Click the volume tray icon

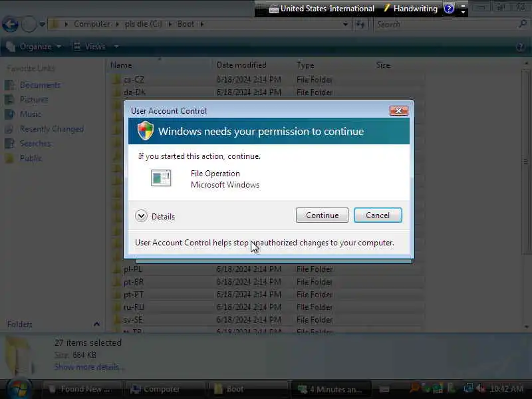pyautogui.click(x=480, y=388)
